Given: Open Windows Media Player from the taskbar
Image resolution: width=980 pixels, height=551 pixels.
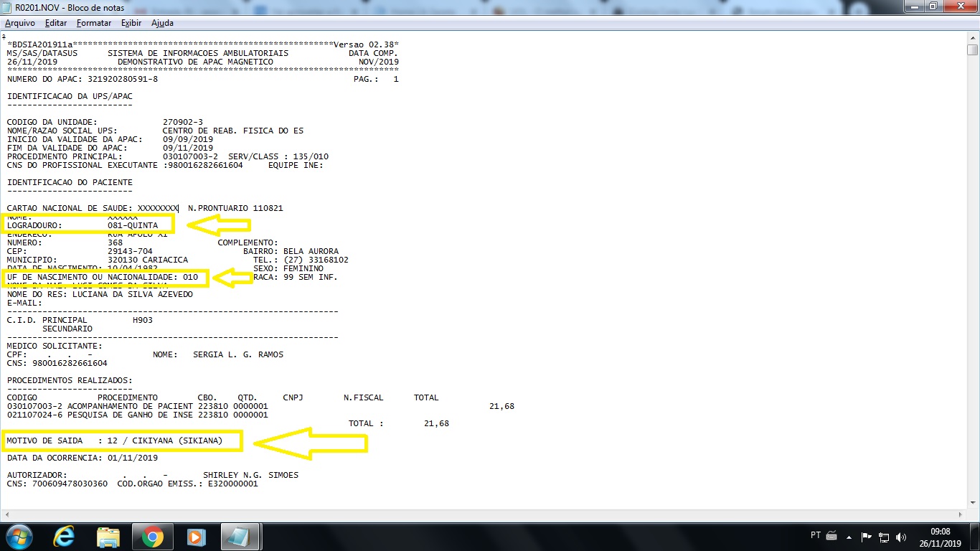Looking at the screenshot, I should [194, 537].
